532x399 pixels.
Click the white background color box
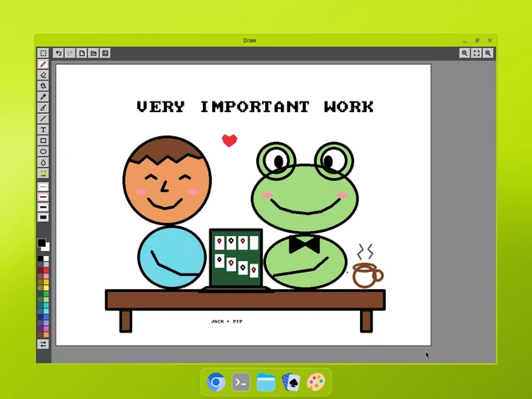47,248
